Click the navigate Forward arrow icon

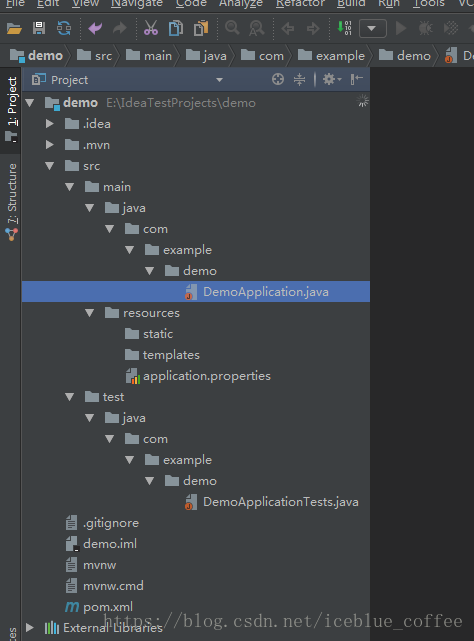pos(313,29)
